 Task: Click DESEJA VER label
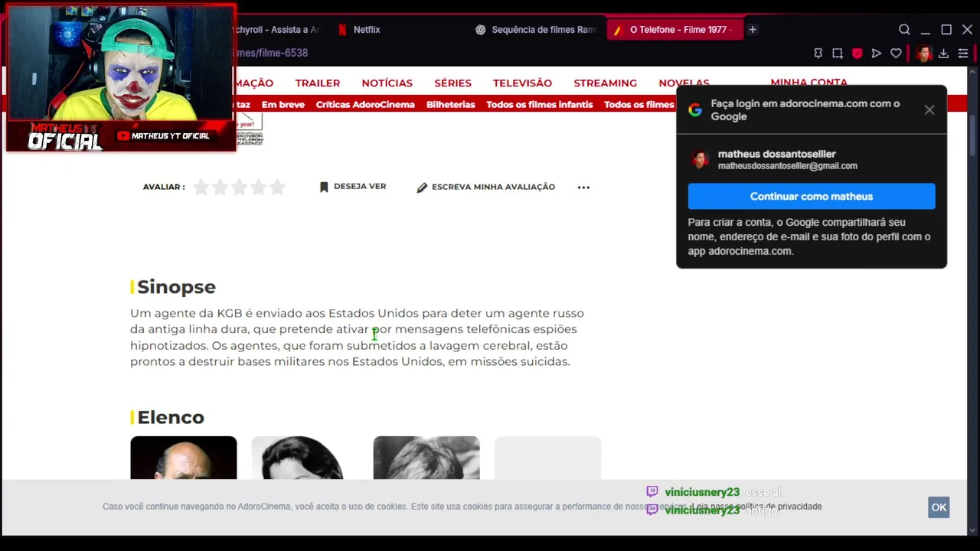(x=360, y=187)
